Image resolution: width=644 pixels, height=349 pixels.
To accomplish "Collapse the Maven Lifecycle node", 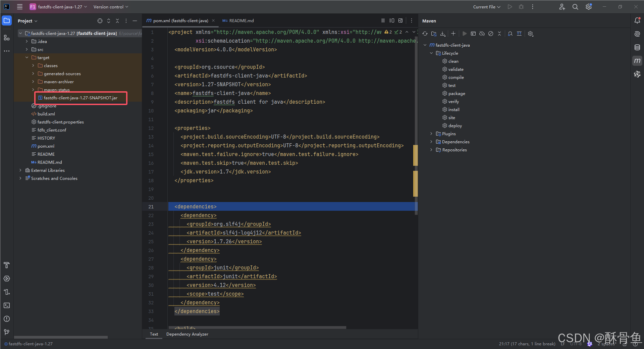I will 431,53.
